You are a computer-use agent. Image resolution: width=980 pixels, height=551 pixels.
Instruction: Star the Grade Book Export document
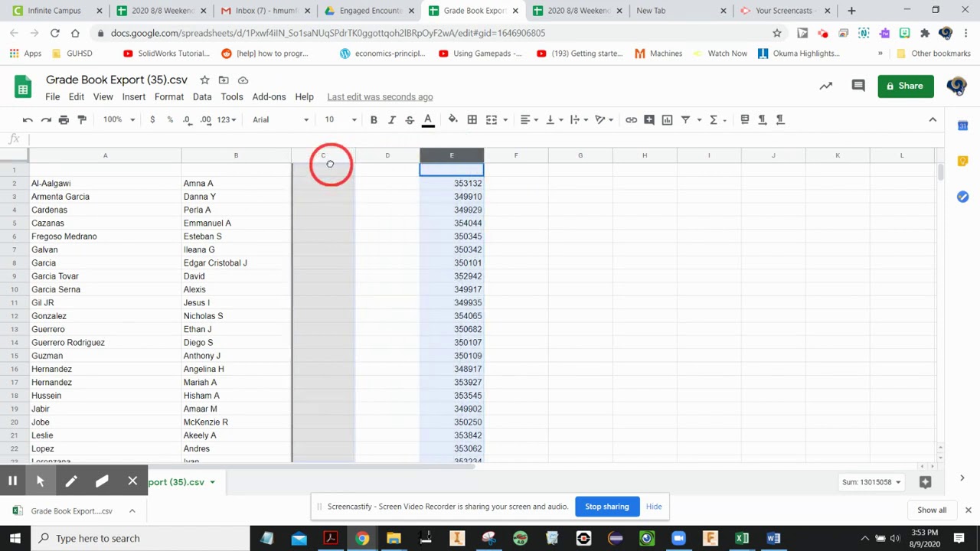tap(204, 80)
